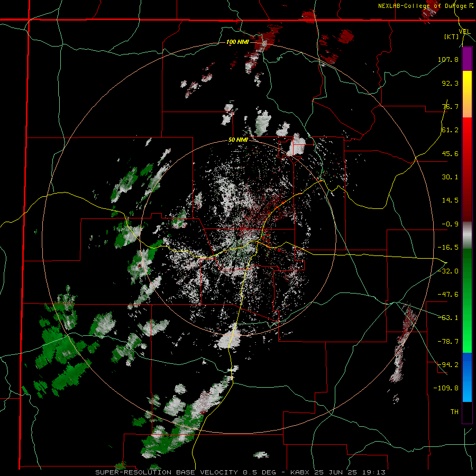
Task: Select the -109.8 scale value
Action: (446, 388)
